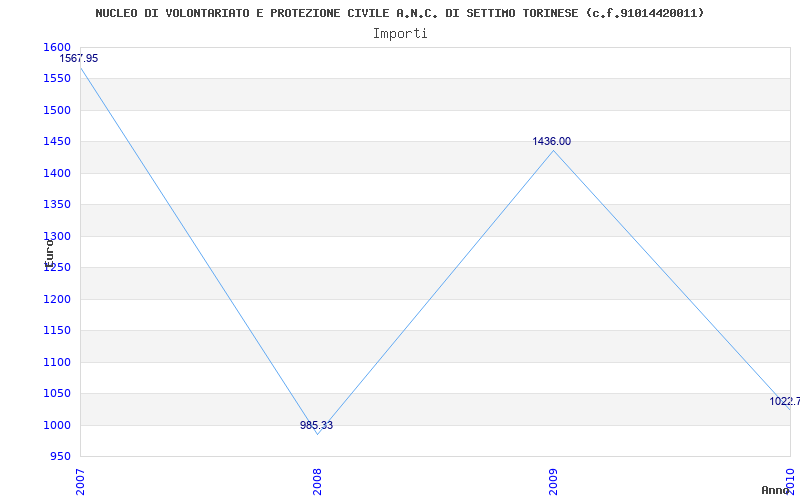This screenshot has height=500, width=800.
Task: Select the 1500 y-axis tick label
Action: click(58, 110)
